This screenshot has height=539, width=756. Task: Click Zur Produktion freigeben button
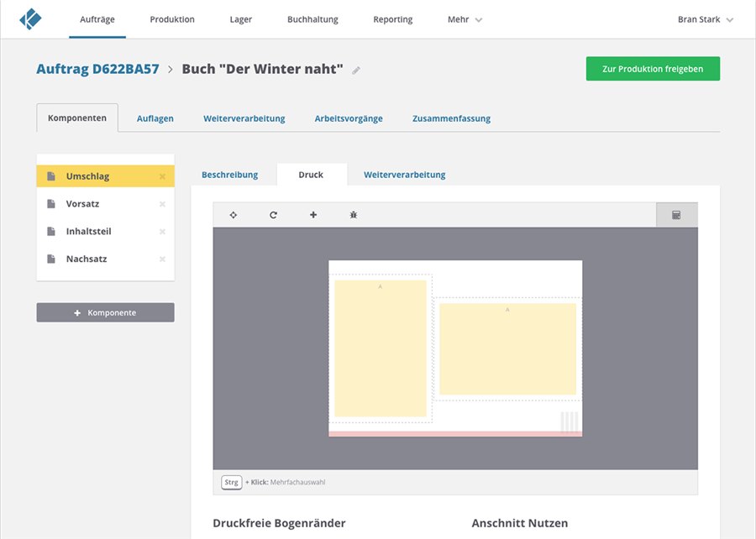pos(653,69)
